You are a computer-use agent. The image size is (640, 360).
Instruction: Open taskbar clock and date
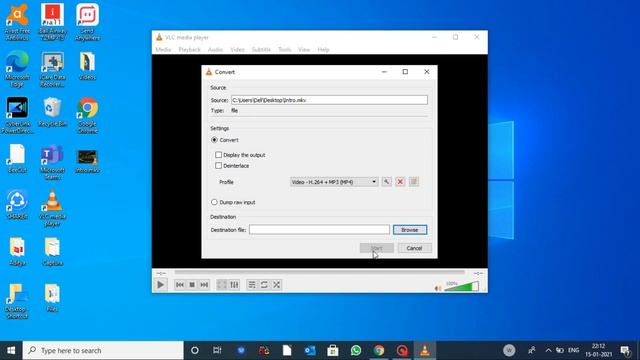click(x=599, y=350)
